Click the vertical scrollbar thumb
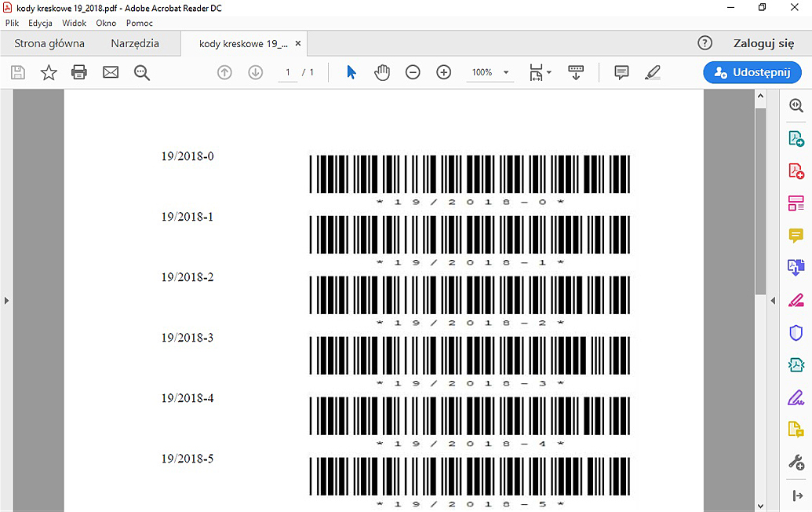 click(x=760, y=202)
